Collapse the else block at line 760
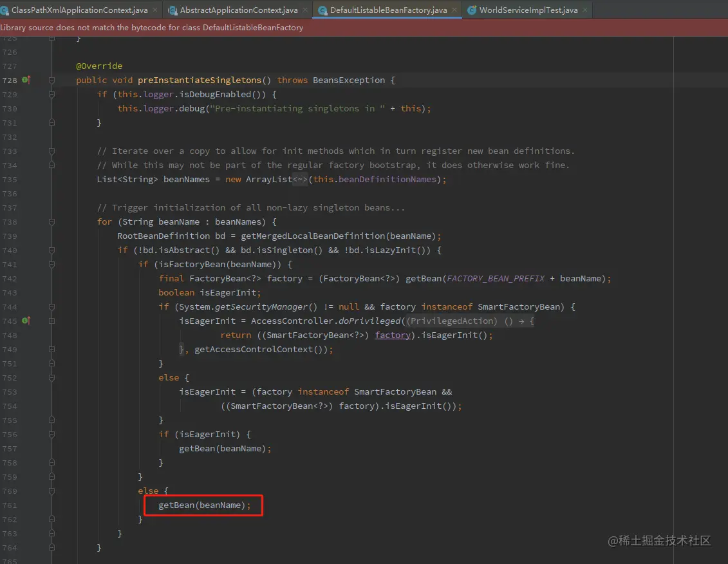Image resolution: width=728 pixels, height=564 pixels. (x=51, y=491)
